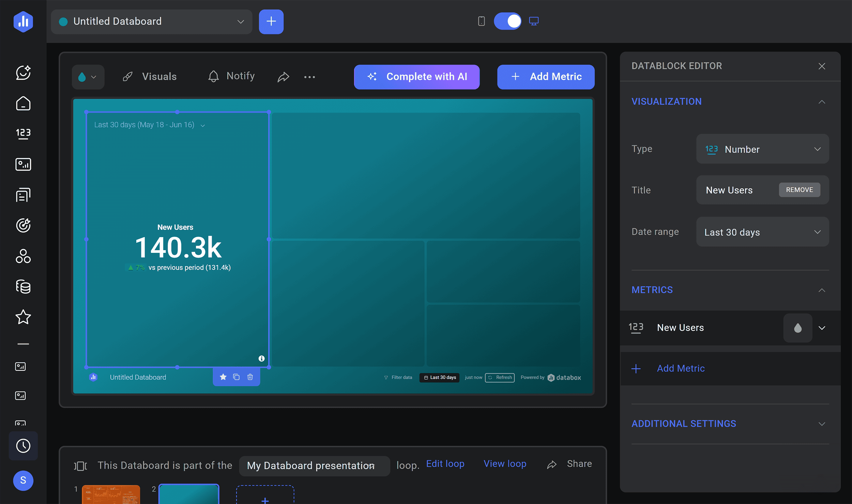
Task: Open the favorites star sidebar icon
Action: (23, 317)
